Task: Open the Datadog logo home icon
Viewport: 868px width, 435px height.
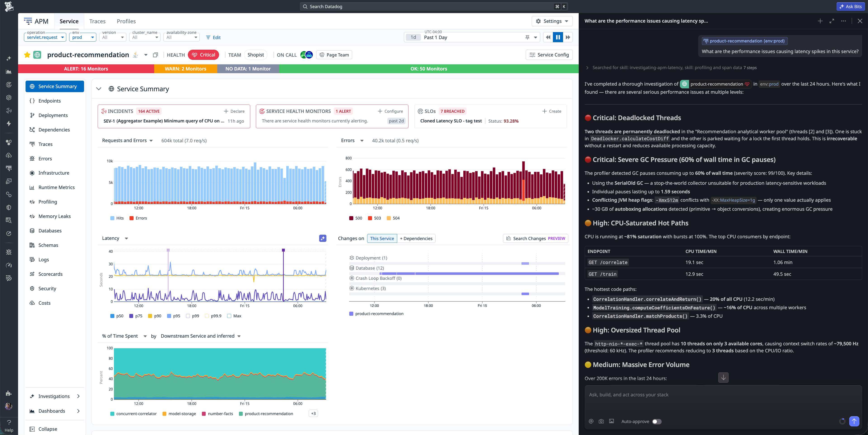Action: point(9,6)
